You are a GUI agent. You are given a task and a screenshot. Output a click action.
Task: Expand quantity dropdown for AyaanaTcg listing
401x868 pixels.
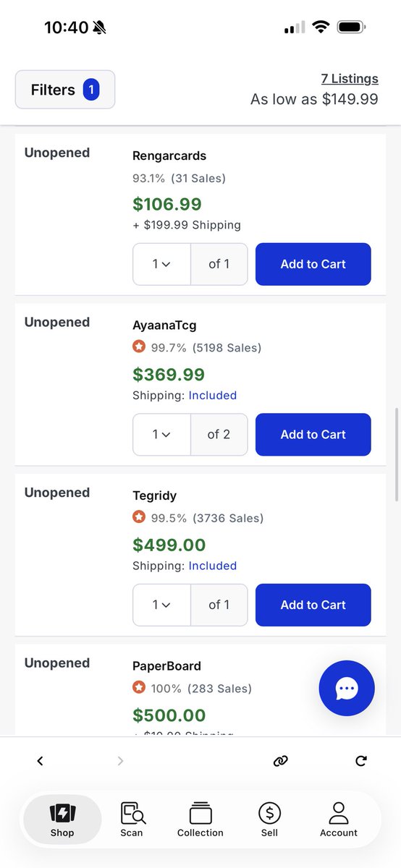click(x=161, y=435)
